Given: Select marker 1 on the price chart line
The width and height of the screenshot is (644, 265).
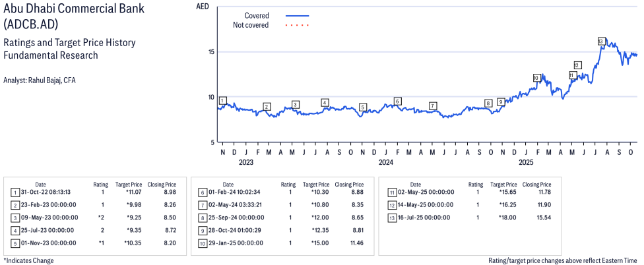Looking at the screenshot, I should [x=222, y=101].
